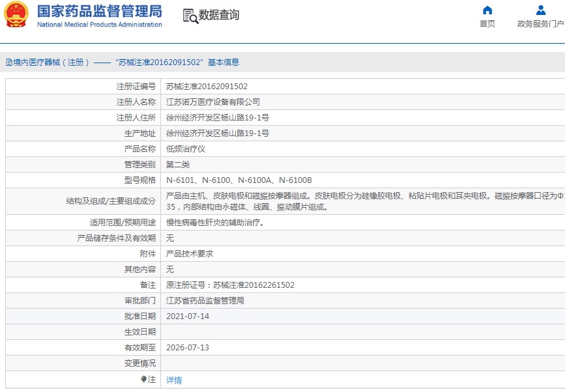The width and height of the screenshot is (565, 392).
Task: Click the 注册人名称 row label
Action: tap(136, 102)
